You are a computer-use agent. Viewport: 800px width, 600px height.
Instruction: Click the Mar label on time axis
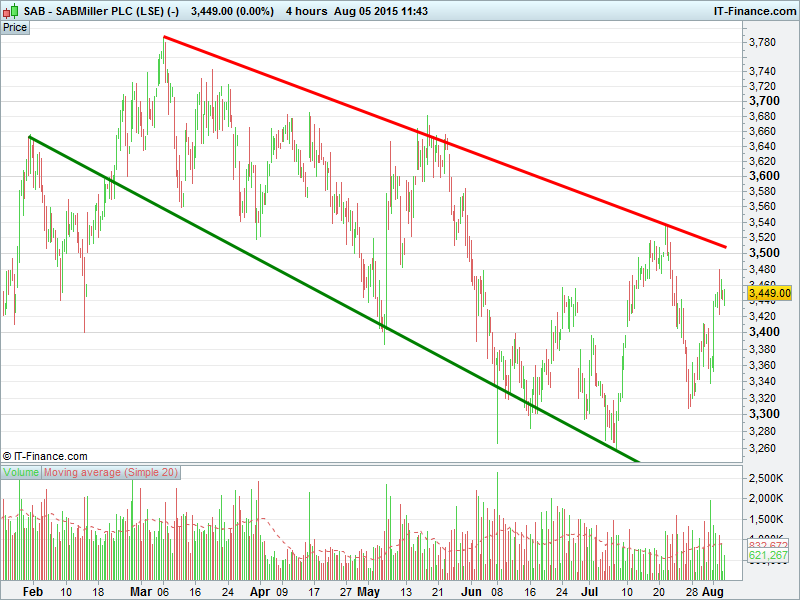click(141, 592)
